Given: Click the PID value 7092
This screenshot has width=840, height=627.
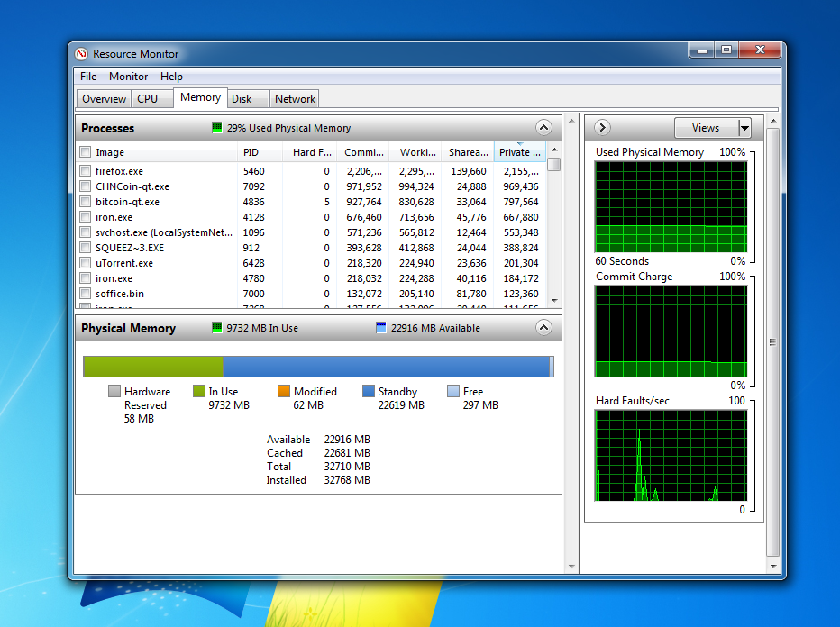Looking at the screenshot, I should click(x=254, y=186).
